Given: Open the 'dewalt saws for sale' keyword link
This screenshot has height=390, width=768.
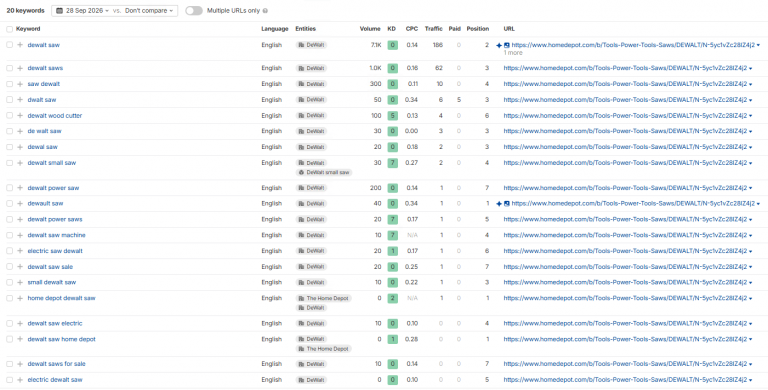Looking at the screenshot, I should click(x=56, y=364).
